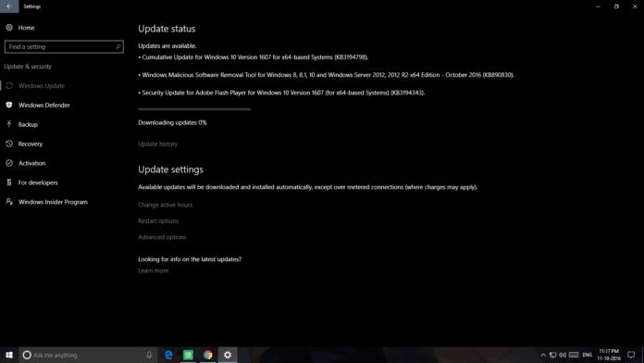Click the Find a setting search box
This screenshot has width=644, height=363.
point(64,47)
